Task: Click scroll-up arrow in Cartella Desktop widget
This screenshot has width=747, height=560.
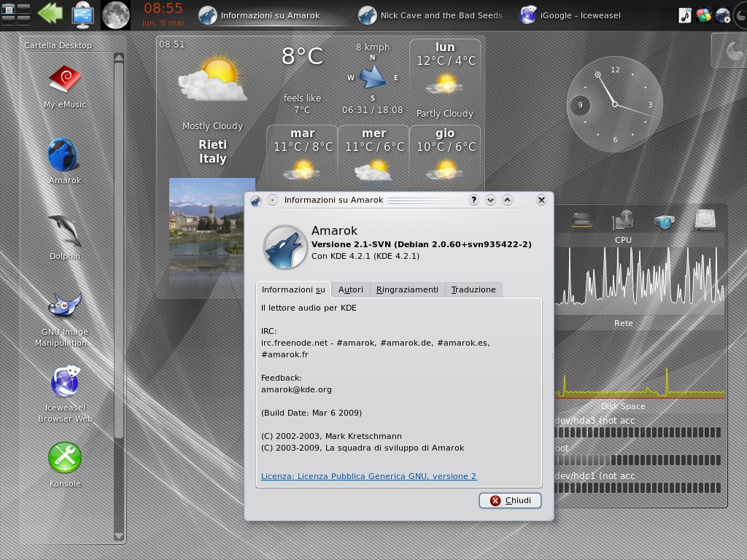Action: (119, 58)
